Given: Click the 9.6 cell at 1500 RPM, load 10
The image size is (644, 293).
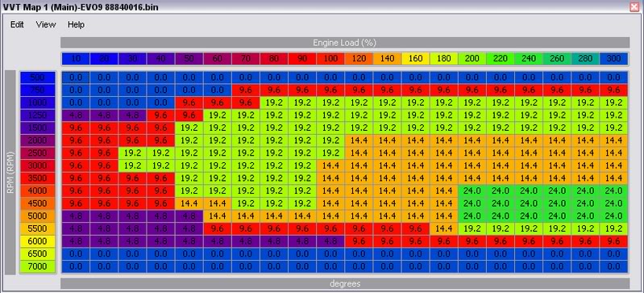Looking at the screenshot, I should (x=76, y=128).
